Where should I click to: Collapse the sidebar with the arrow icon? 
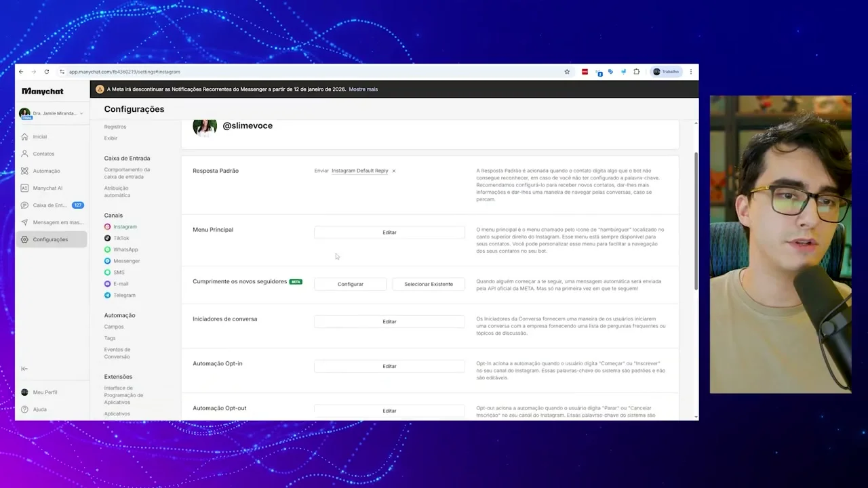click(24, 369)
